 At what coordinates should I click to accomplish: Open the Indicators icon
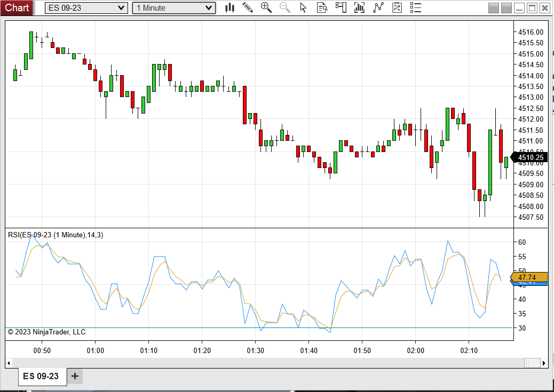coord(359,7)
